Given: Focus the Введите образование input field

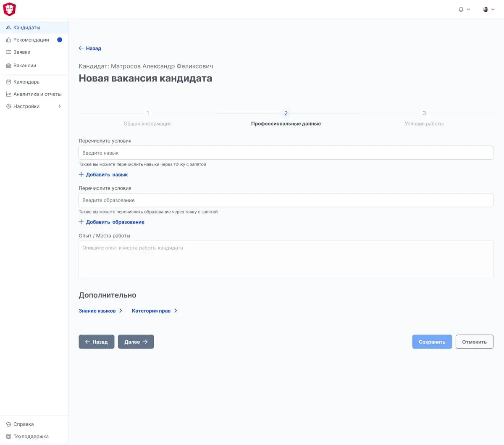Looking at the screenshot, I should (286, 200).
